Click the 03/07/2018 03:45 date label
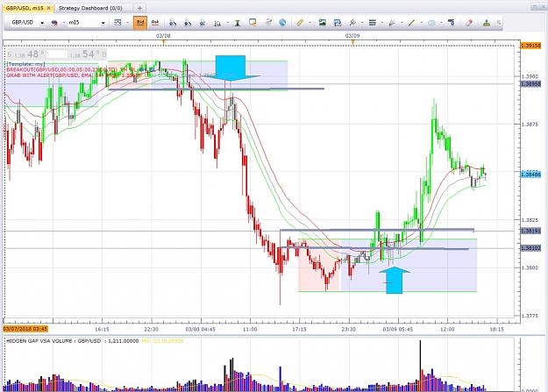The height and width of the screenshot is (392, 548). tap(25, 329)
